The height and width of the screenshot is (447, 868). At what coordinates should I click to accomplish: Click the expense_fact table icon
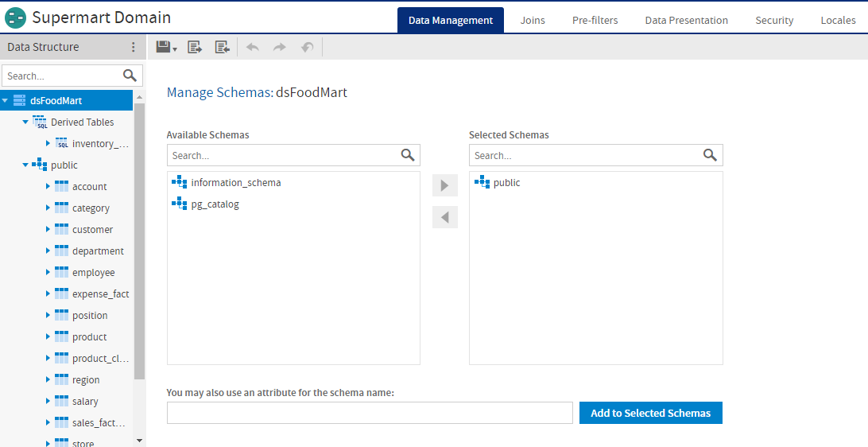coord(61,293)
